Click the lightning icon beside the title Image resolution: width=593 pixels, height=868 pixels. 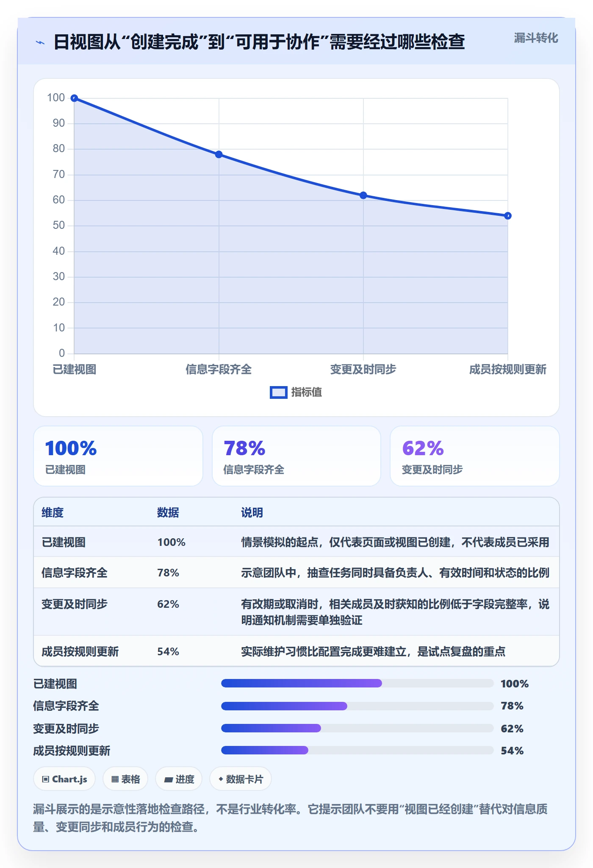click(x=40, y=42)
